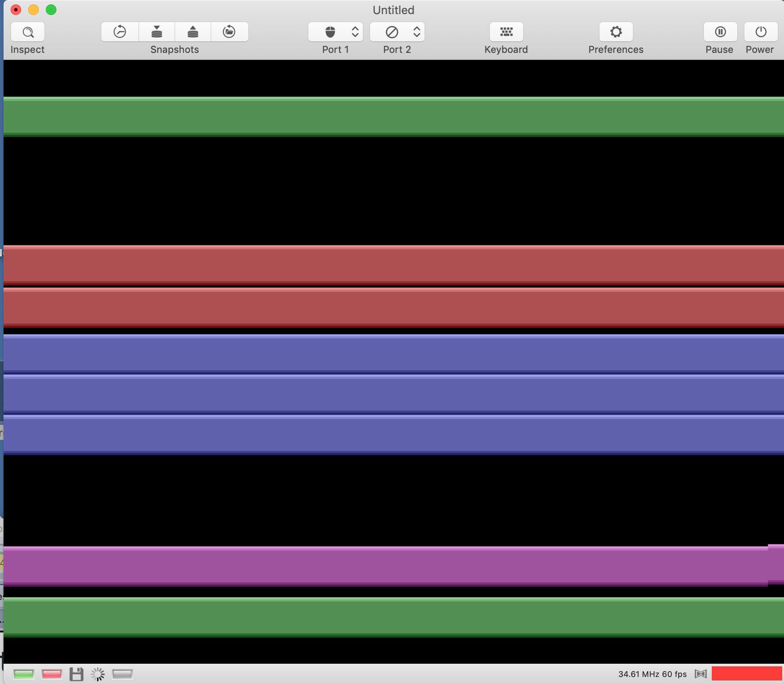Pause the emulator
The image size is (784, 684).
721,32
